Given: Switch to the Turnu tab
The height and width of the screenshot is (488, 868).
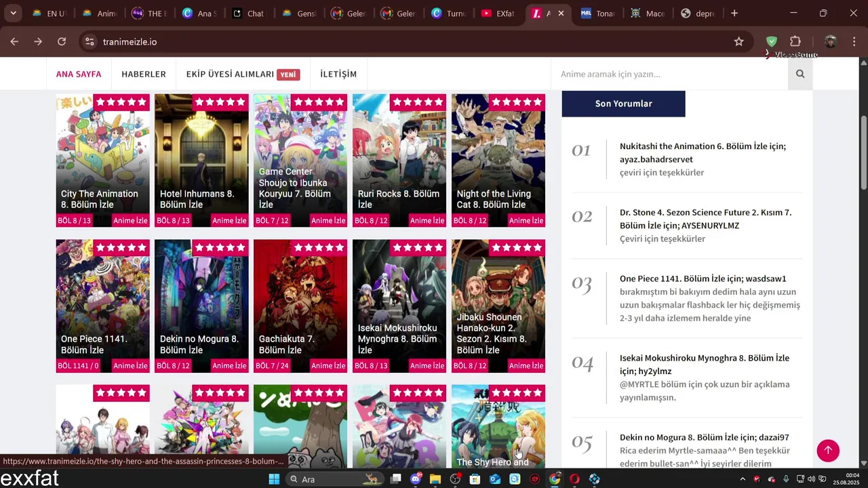Looking at the screenshot, I should [450, 14].
